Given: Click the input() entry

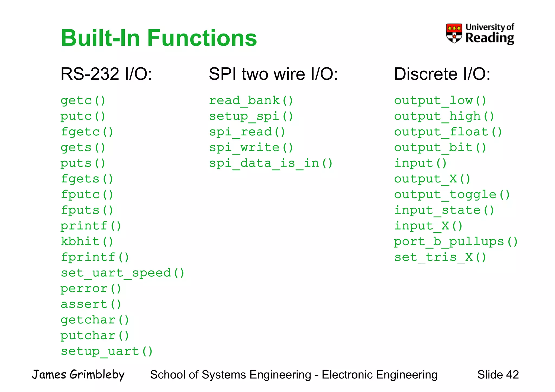Looking at the screenshot, I should point(420,164).
